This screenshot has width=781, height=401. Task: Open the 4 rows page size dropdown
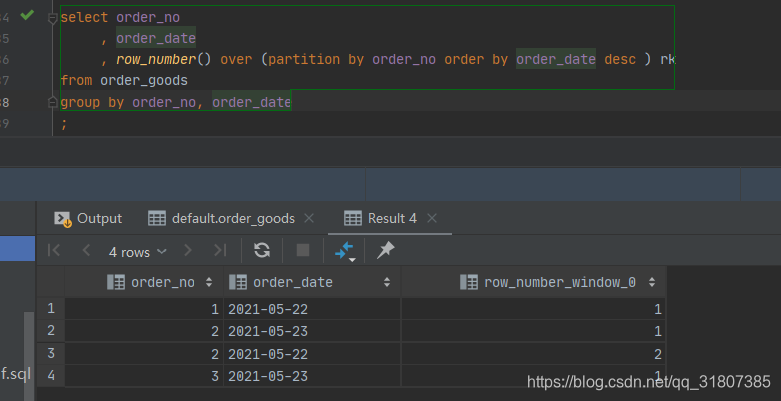tap(137, 252)
